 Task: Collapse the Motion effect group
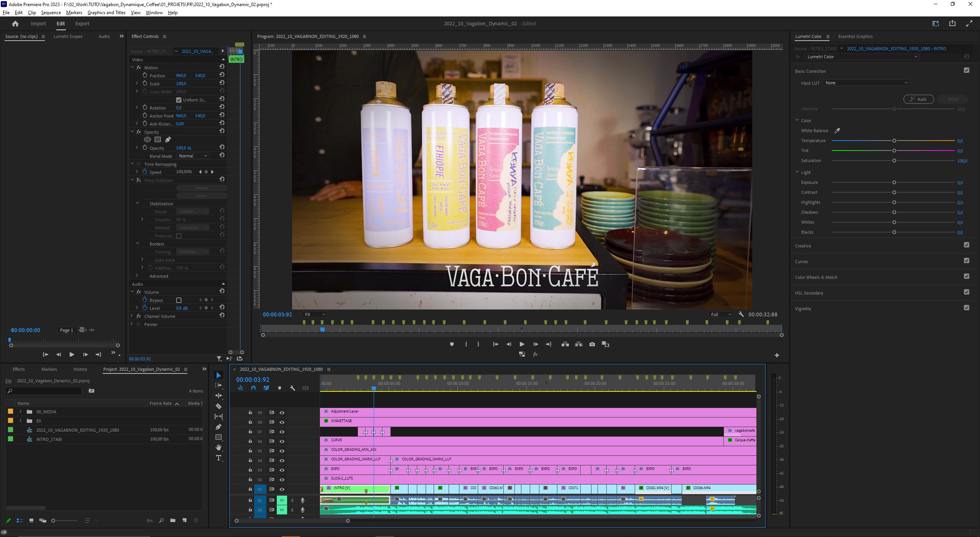tap(132, 67)
